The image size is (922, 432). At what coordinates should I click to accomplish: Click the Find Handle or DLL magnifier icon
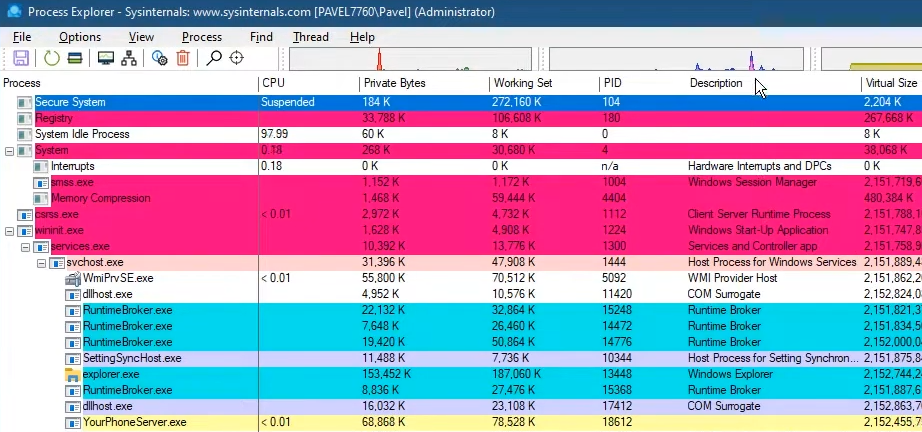click(x=214, y=58)
